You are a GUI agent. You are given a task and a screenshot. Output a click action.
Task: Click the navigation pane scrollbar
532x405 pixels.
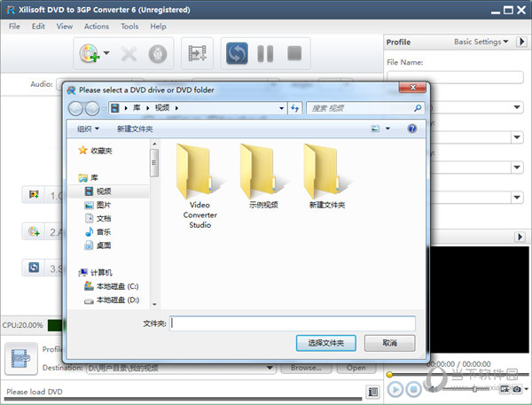click(154, 163)
